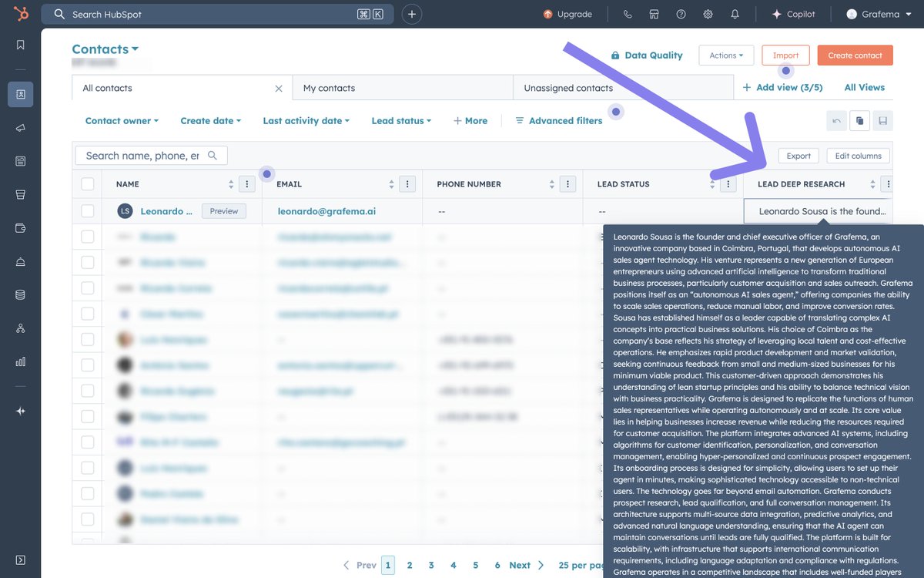
Task: Expand the Contacts object dropdown title
Action: click(x=105, y=49)
